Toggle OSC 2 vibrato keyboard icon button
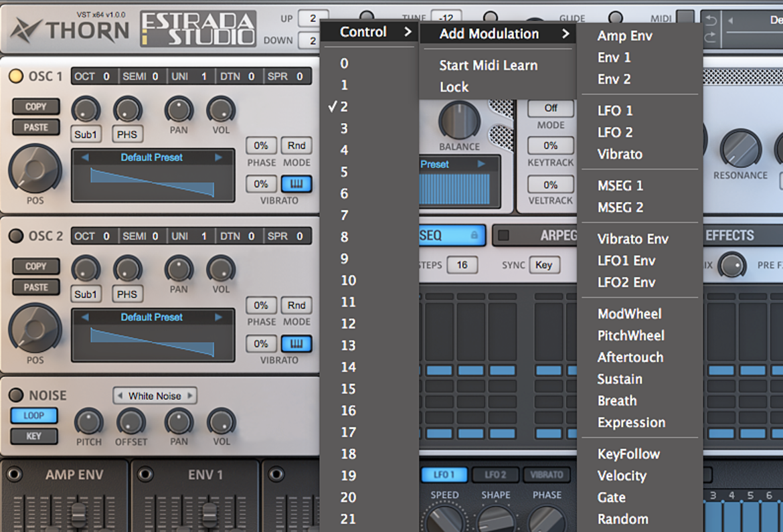The height and width of the screenshot is (532, 783). tap(296, 344)
